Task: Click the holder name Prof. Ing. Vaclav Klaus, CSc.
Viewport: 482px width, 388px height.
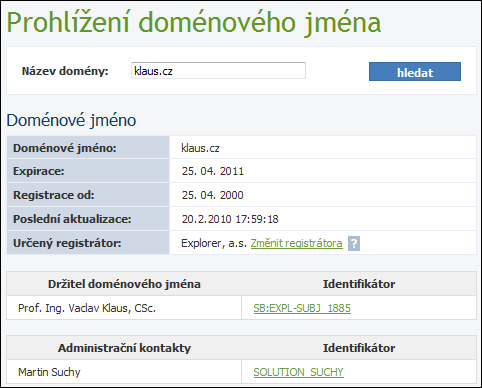Action: coord(87,308)
